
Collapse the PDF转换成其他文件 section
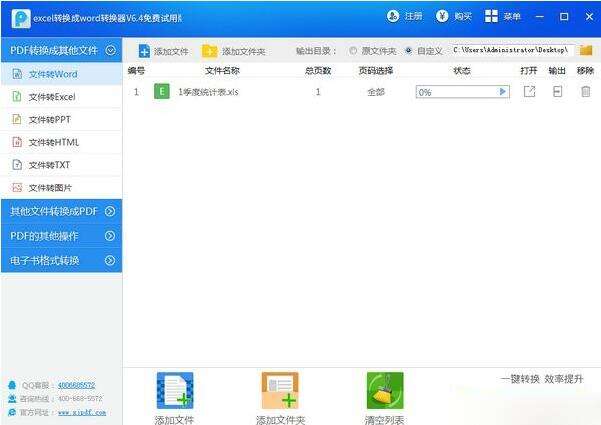tap(110, 49)
